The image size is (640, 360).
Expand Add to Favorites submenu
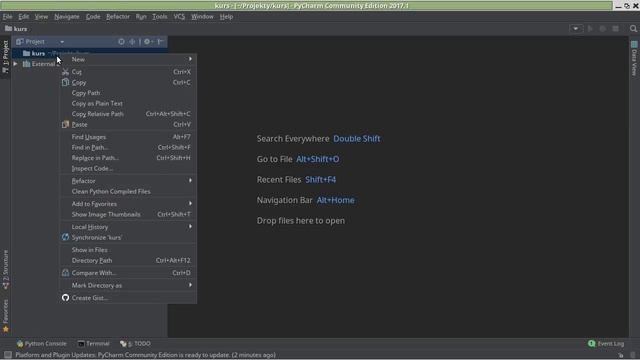coord(128,204)
